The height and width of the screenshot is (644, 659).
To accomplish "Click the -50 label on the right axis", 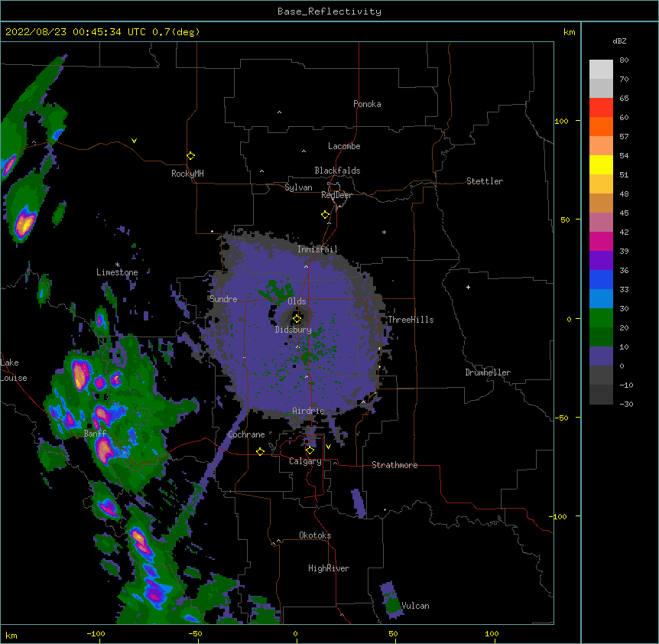I will pos(561,418).
